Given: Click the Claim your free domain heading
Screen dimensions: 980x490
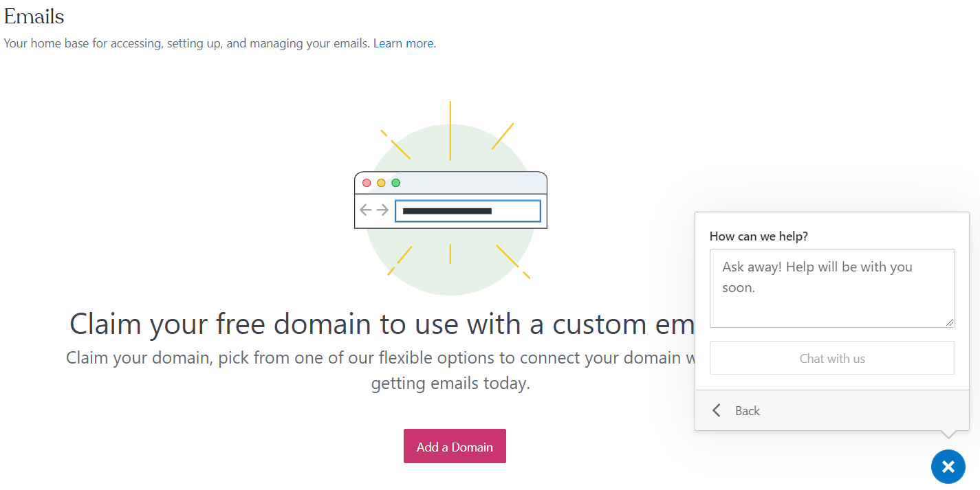Looking at the screenshot, I should click(344, 323).
